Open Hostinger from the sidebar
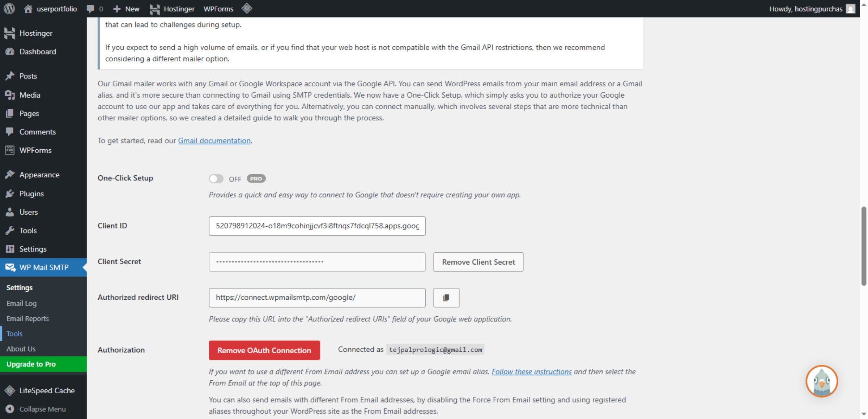Viewport: 868px width, 419px height. 36,33
